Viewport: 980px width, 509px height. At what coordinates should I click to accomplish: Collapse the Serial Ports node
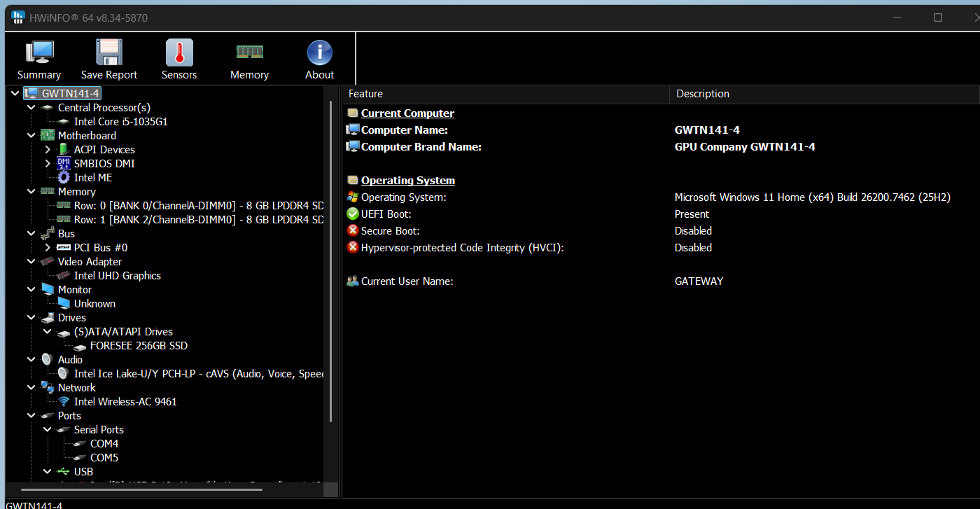tap(48, 429)
